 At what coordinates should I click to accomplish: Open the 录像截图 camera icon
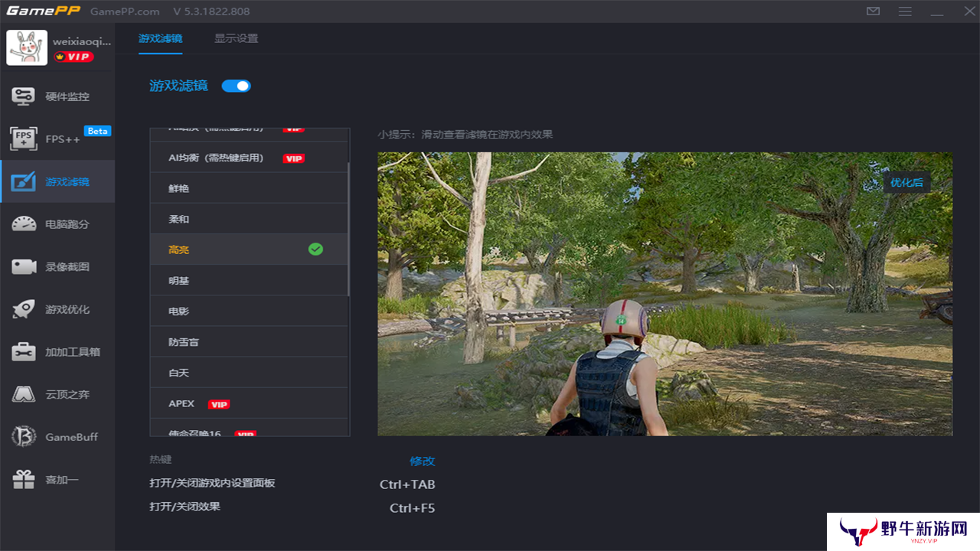click(x=24, y=266)
